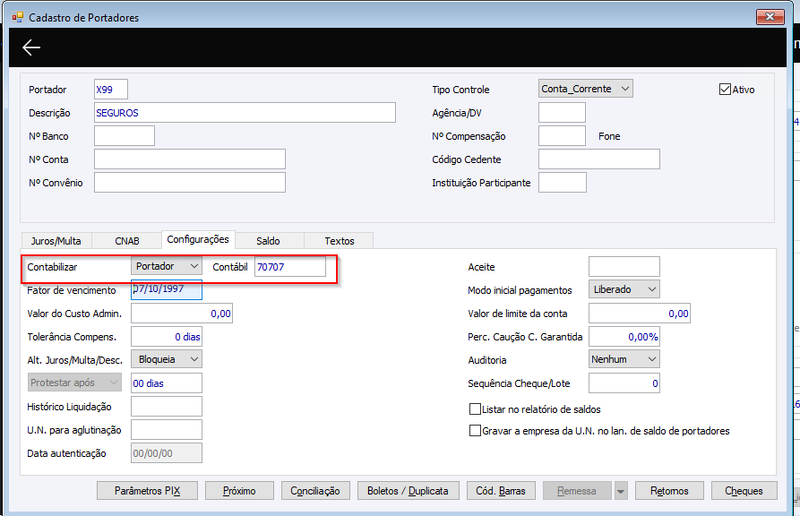800x516 pixels.
Task: Click the Instituição Participante field
Action: pos(562,183)
